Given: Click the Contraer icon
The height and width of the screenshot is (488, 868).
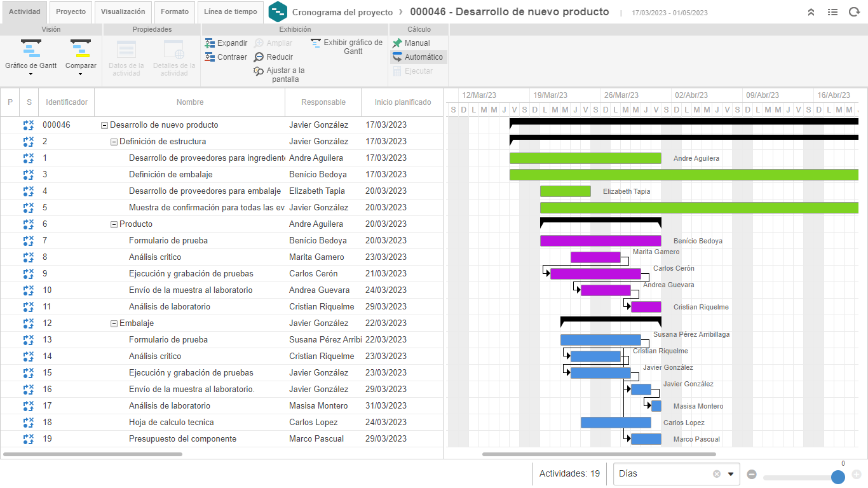Looking at the screenshot, I should coord(210,57).
